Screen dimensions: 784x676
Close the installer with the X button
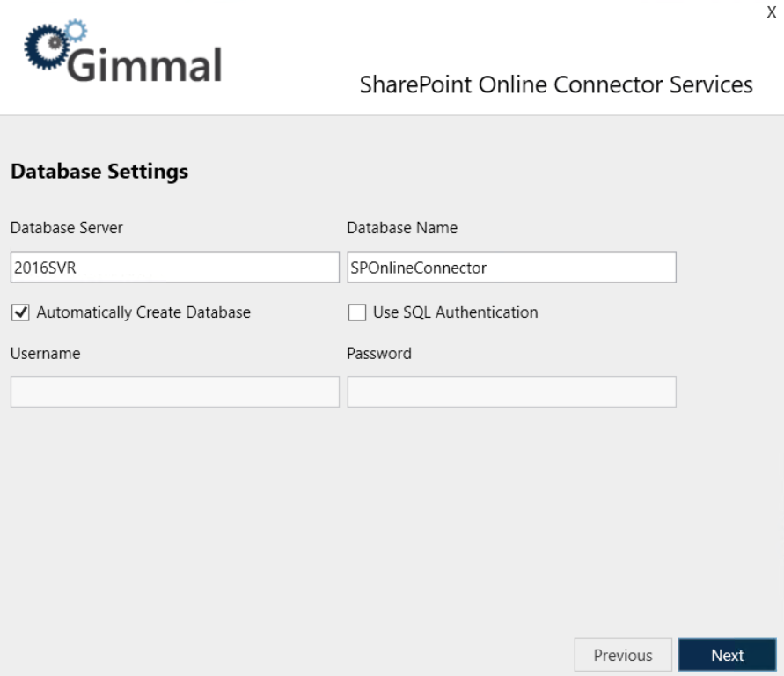tap(772, 13)
